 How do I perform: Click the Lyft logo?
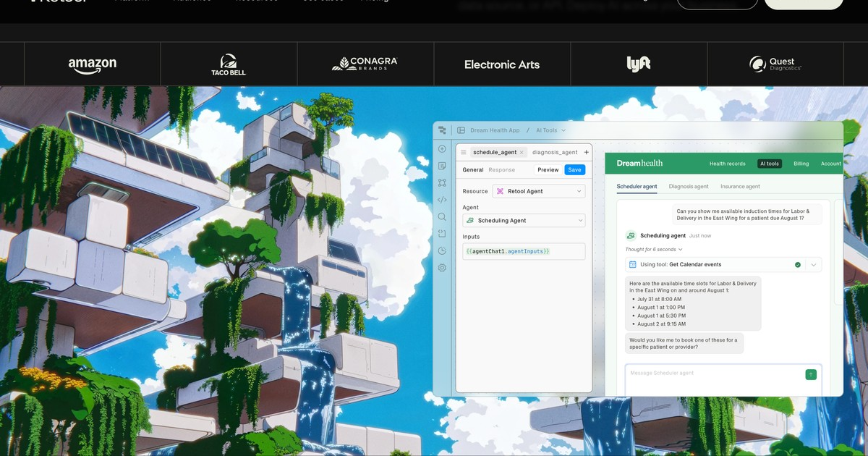pyautogui.click(x=639, y=64)
